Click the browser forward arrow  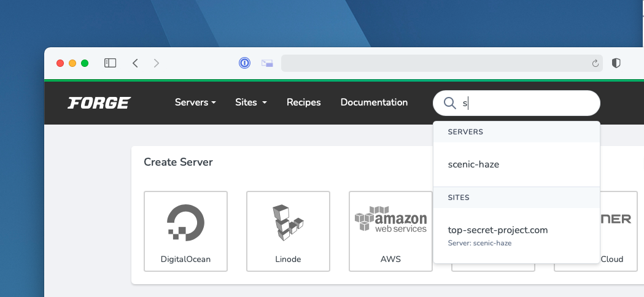[157, 63]
